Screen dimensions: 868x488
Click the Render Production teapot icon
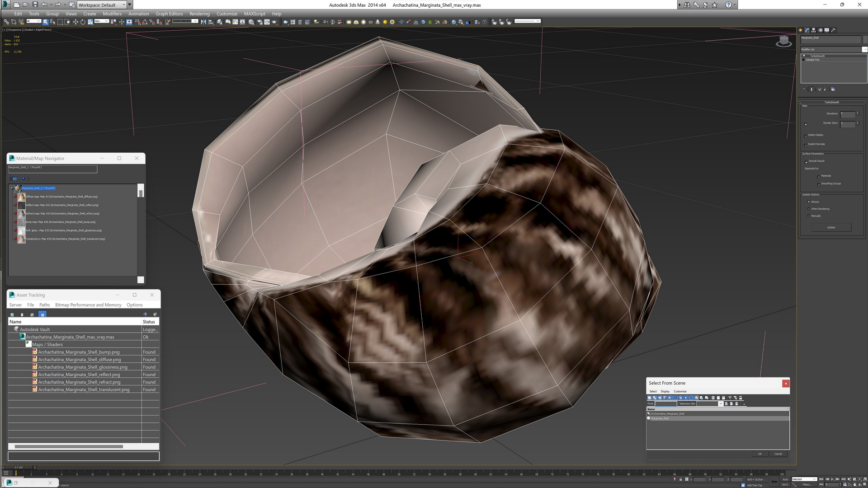pos(274,22)
